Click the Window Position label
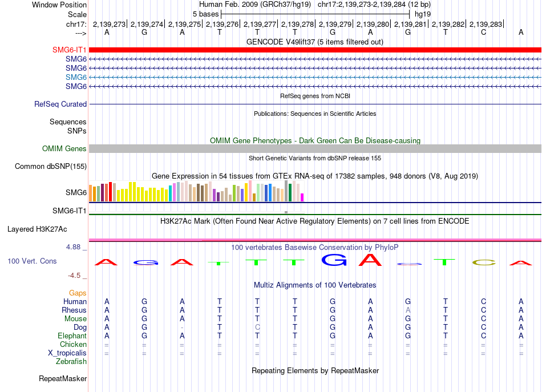The height and width of the screenshot is (392, 542). point(59,5)
